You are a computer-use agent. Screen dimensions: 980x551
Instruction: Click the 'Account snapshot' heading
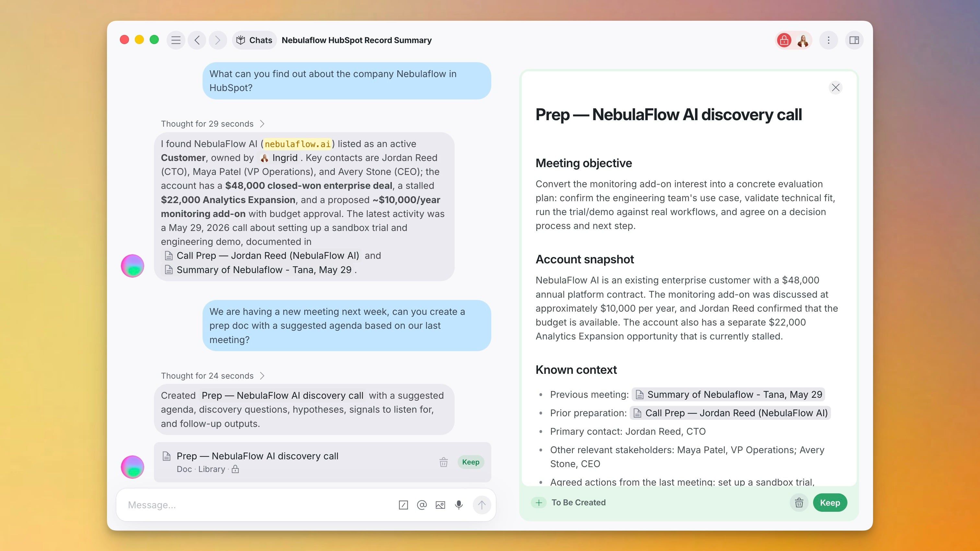coord(585,259)
